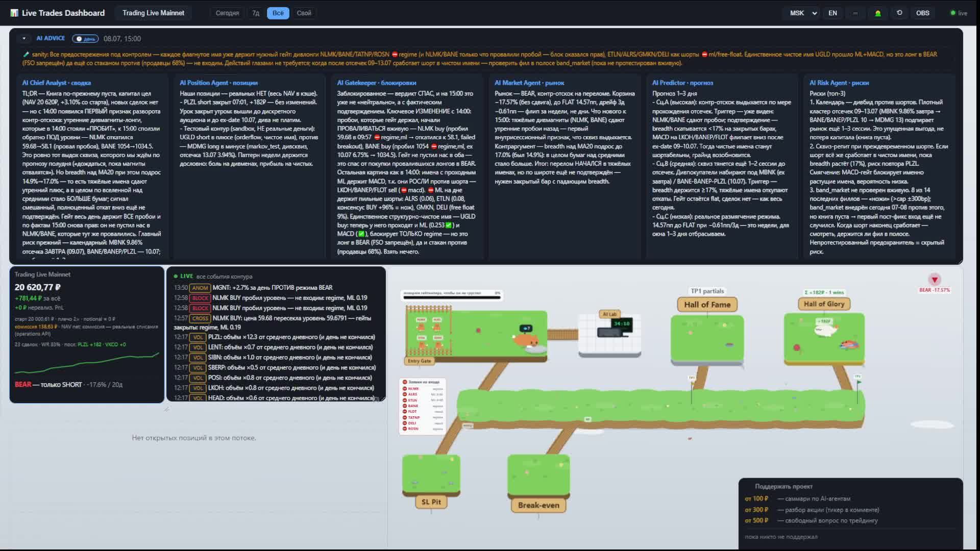Select the 'Свой' period tab
Image resolution: width=980 pixels, height=551 pixels.
tap(304, 13)
